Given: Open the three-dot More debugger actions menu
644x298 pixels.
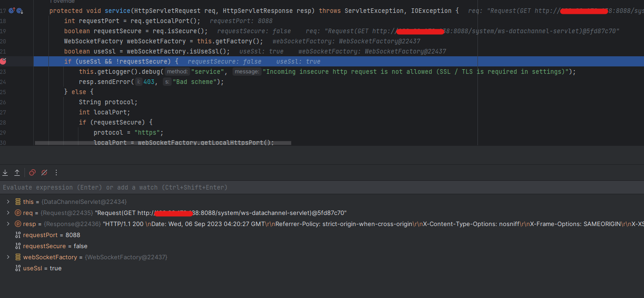Looking at the screenshot, I should pyautogui.click(x=56, y=173).
